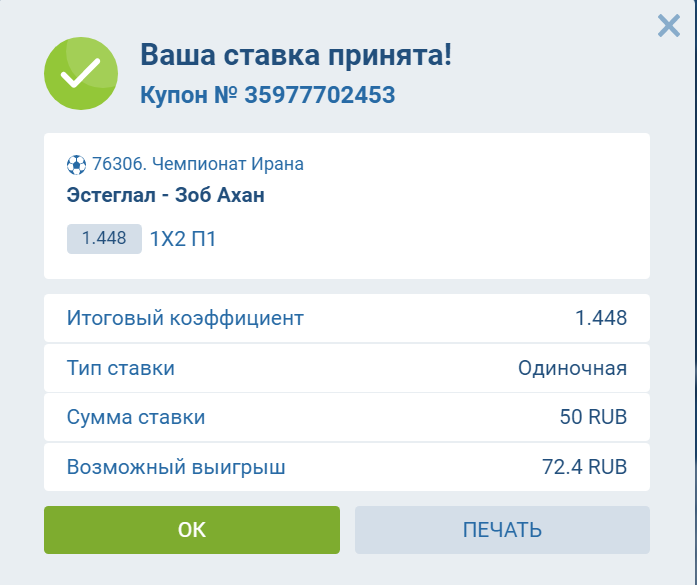
Task: Click the 50 RUB stake amount
Action: (593, 417)
